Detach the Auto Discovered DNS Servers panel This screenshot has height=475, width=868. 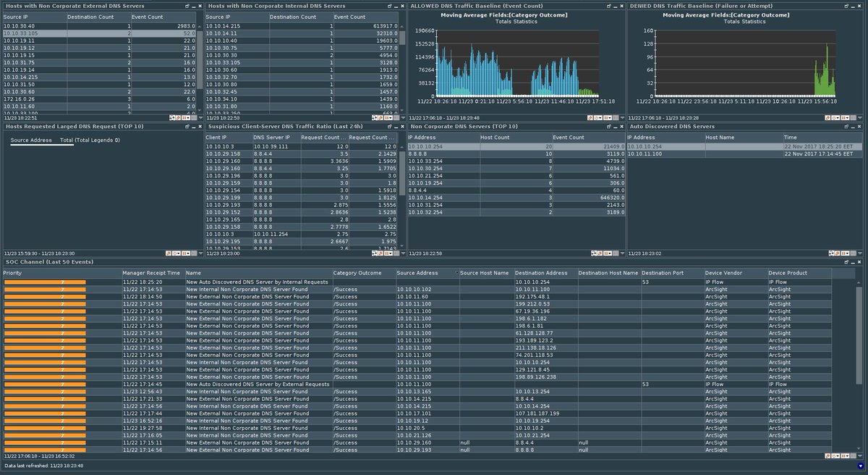846,127
